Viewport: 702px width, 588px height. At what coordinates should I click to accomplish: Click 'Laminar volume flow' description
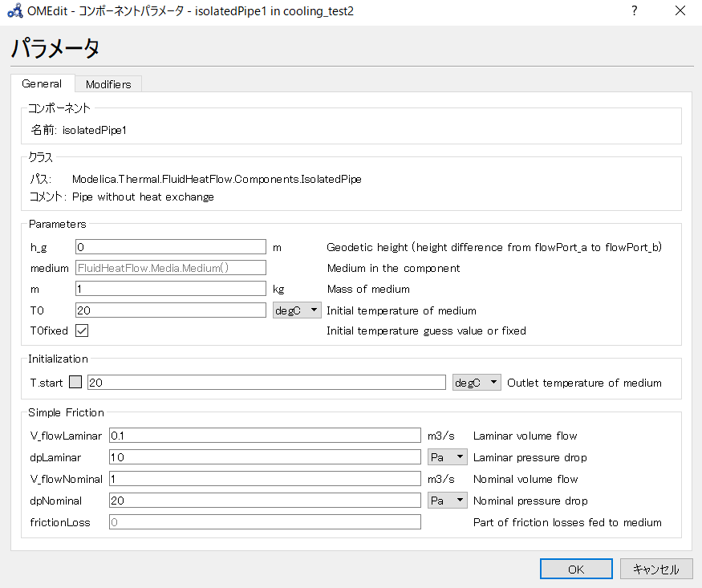tap(525, 436)
